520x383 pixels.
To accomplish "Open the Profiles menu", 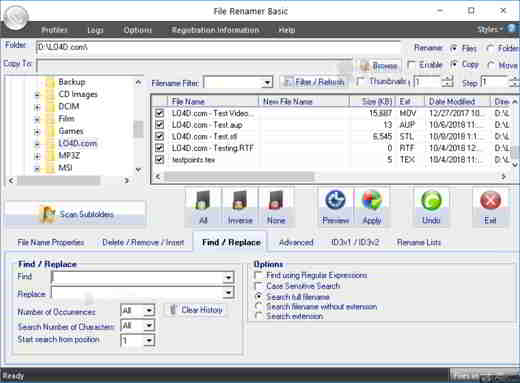I will (54, 30).
